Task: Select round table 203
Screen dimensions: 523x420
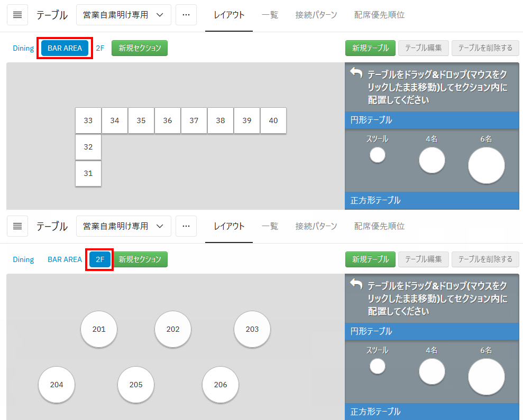Action: 252,329
